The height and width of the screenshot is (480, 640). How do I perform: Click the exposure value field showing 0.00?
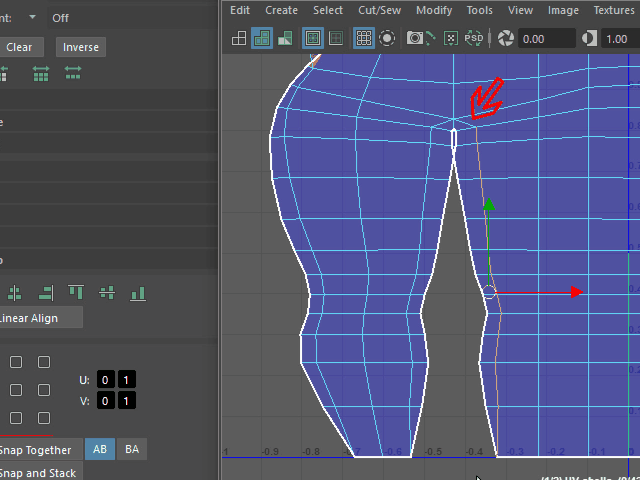547,39
